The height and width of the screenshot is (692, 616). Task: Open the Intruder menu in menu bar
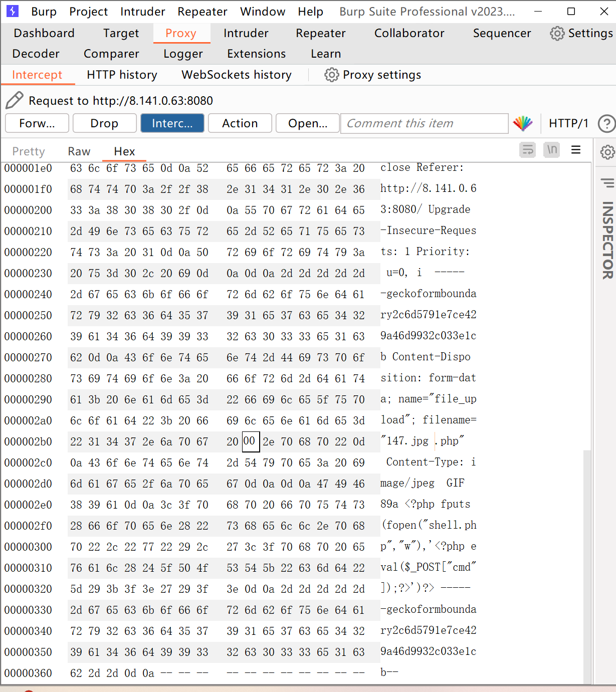(142, 12)
